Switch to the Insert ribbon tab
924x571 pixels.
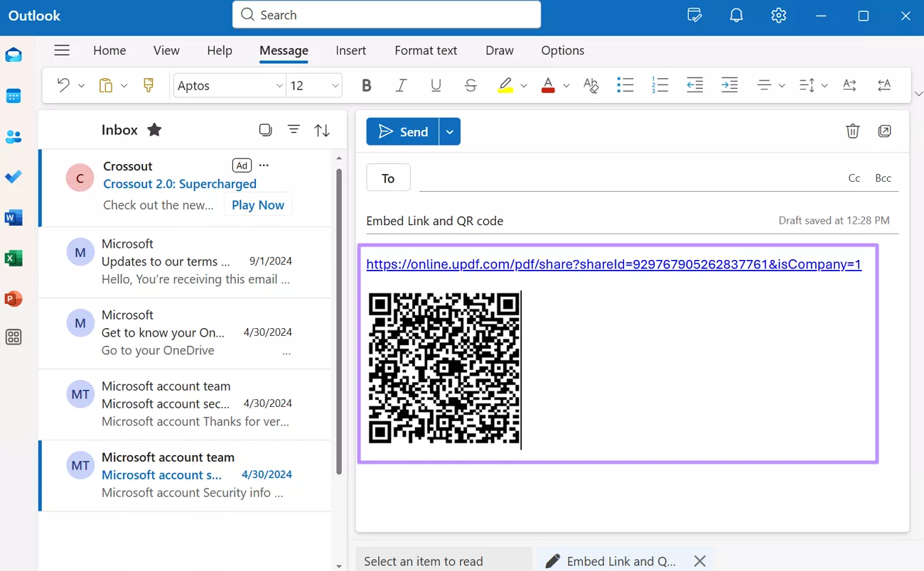[x=351, y=50]
